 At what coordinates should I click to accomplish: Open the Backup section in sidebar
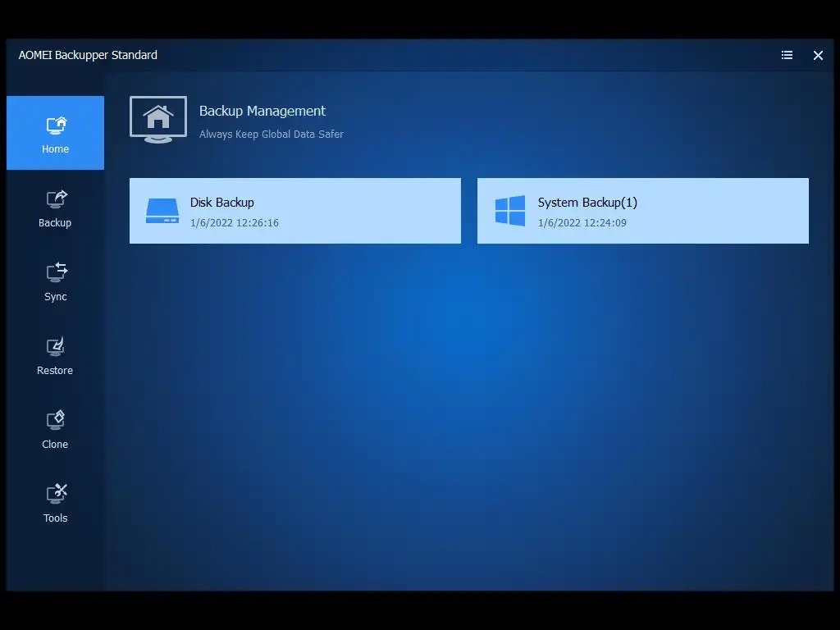tap(55, 209)
